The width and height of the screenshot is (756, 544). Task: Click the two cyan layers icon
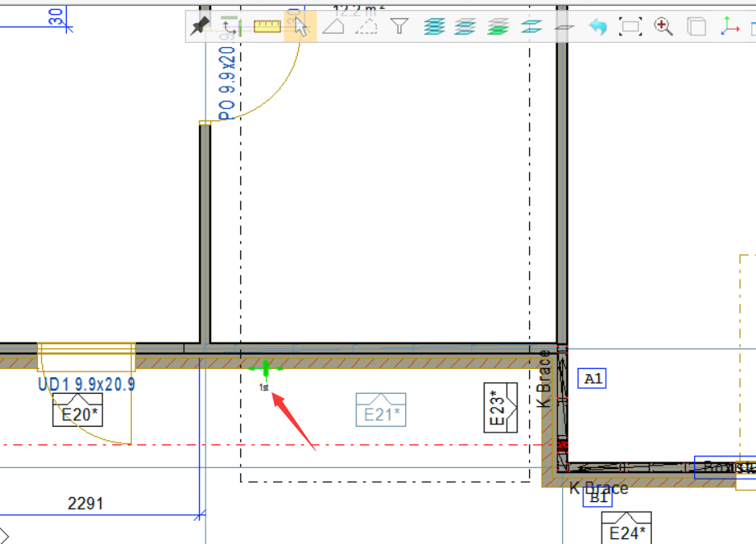click(x=532, y=26)
